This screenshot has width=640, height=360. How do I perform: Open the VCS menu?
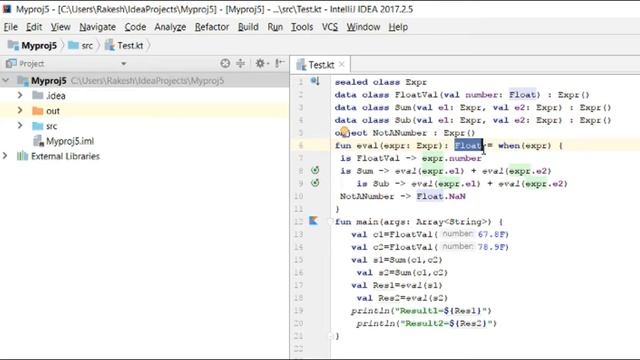tap(329, 27)
